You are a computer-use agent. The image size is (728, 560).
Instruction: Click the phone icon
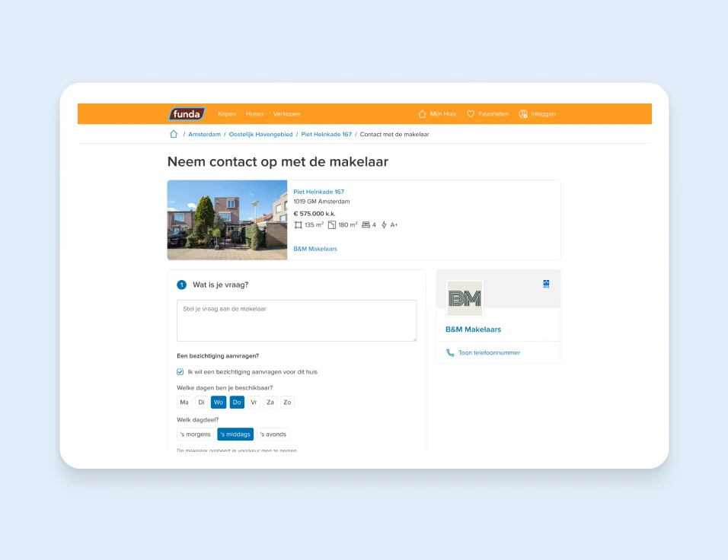450,353
